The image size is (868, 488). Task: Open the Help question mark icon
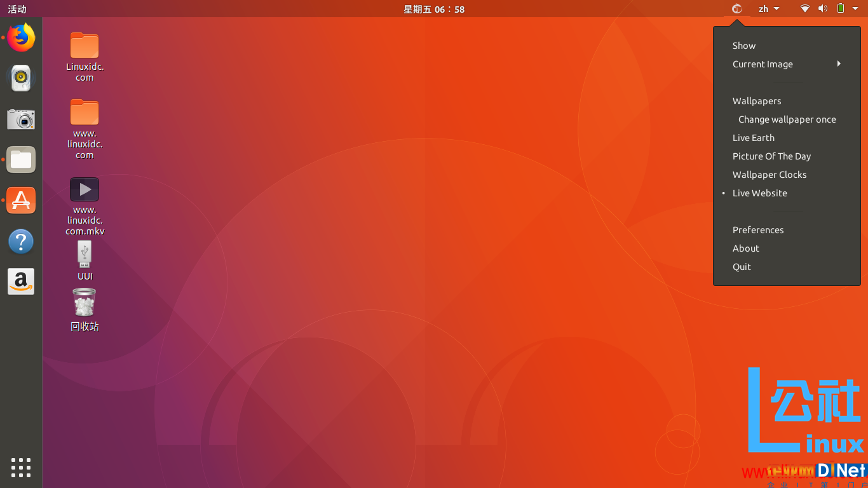[21, 241]
